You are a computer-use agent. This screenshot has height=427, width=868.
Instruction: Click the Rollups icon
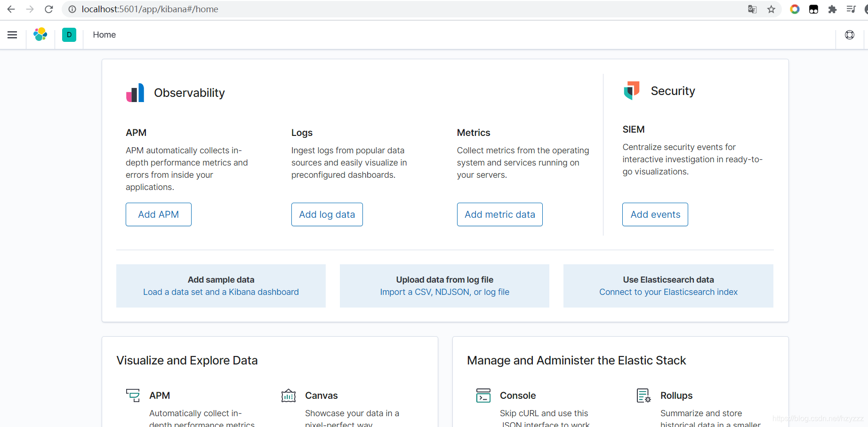coord(643,395)
